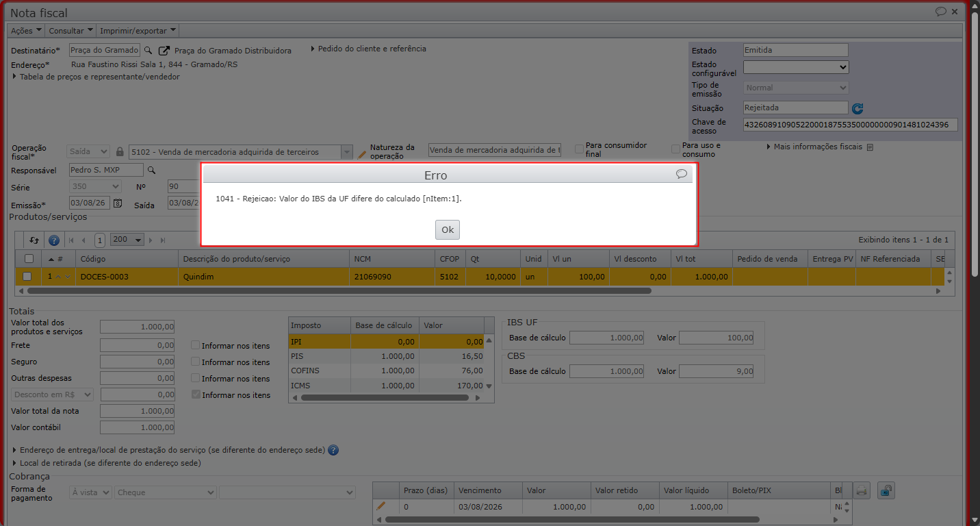Search Destinatário with the magnifier icon
The image size is (980, 526).
[x=148, y=51]
